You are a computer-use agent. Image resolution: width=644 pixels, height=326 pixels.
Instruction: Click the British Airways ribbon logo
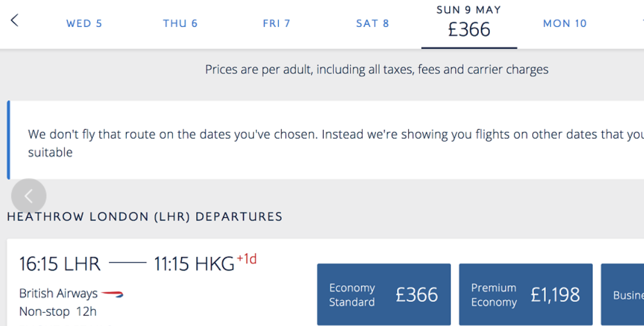click(112, 294)
